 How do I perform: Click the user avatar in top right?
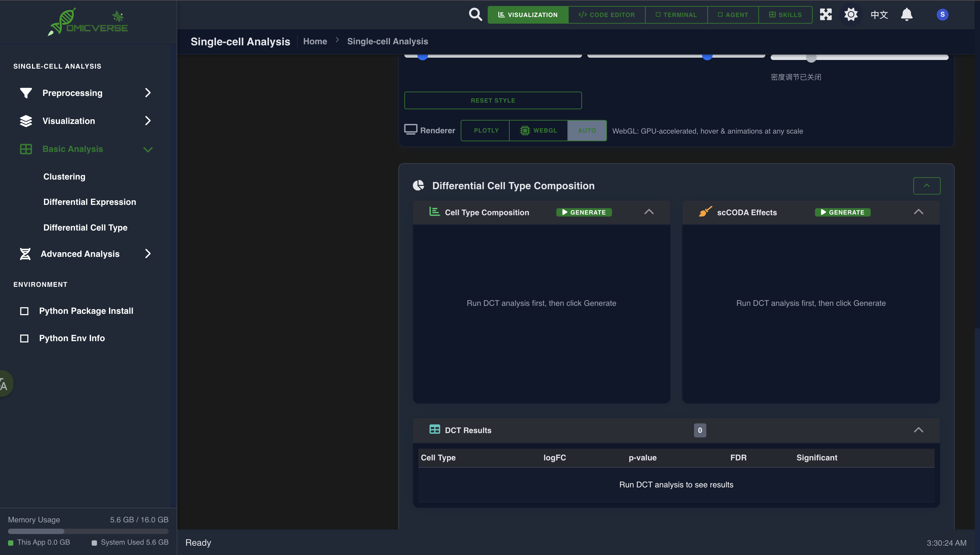click(942, 14)
